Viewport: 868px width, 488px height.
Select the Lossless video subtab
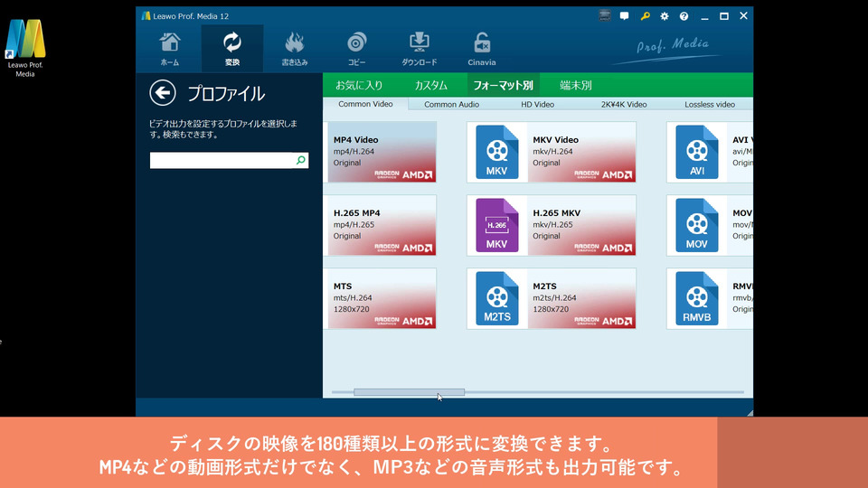click(x=710, y=104)
